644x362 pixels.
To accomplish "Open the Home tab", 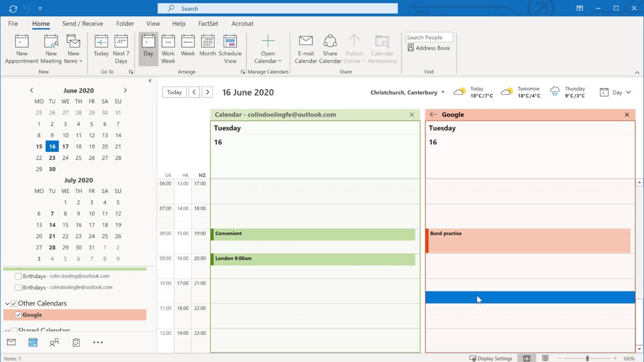I will click(x=41, y=24).
